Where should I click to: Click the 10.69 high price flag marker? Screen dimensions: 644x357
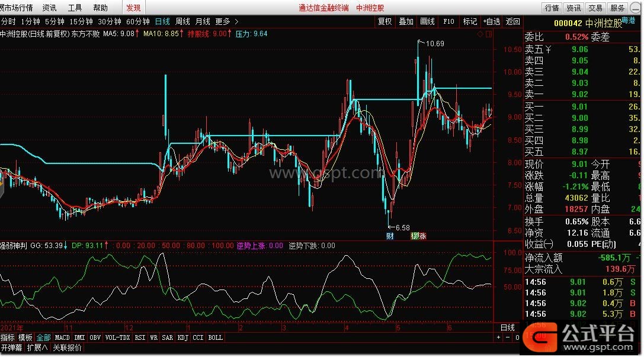click(431, 43)
